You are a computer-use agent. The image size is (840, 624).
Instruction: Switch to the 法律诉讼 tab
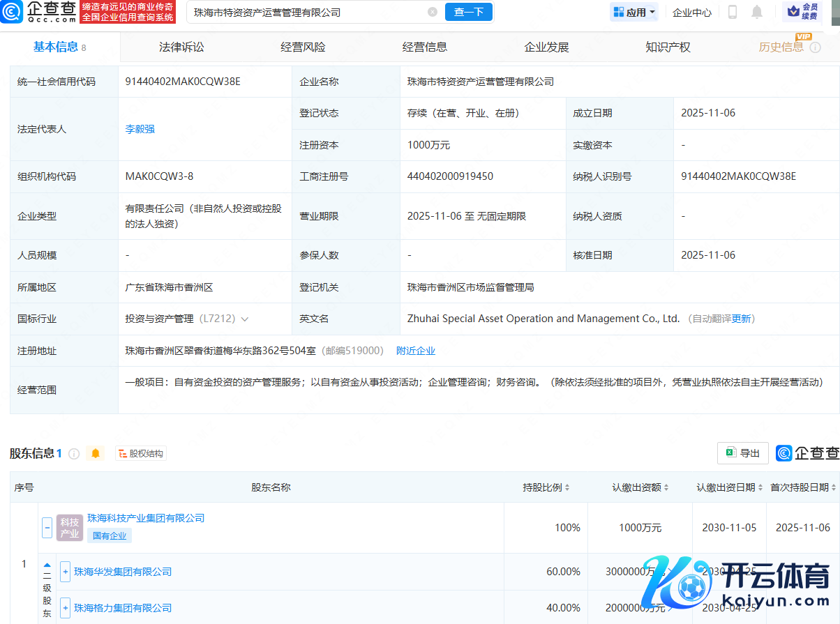pyautogui.click(x=181, y=47)
